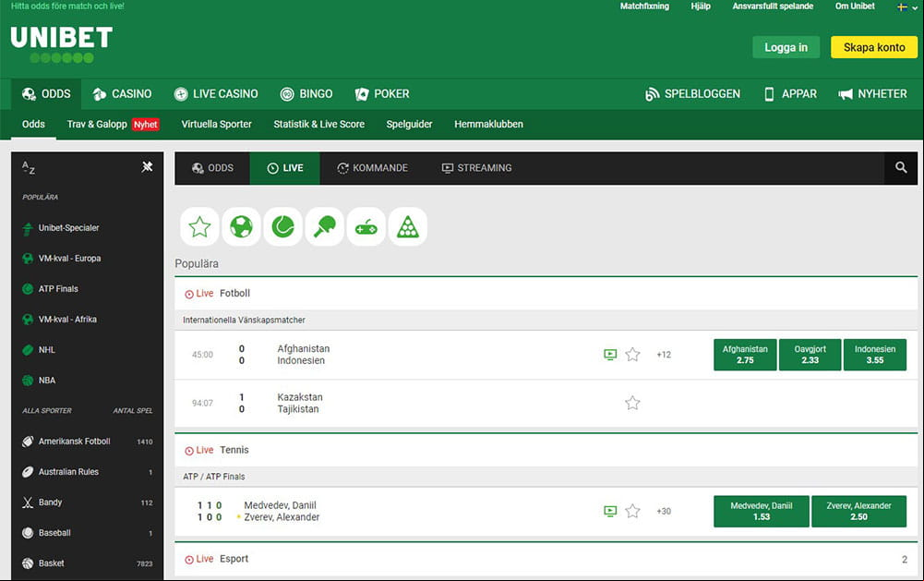Sort sports alphabetically with A-Z icon
This screenshot has height=581, width=924.
(x=29, y=167)
